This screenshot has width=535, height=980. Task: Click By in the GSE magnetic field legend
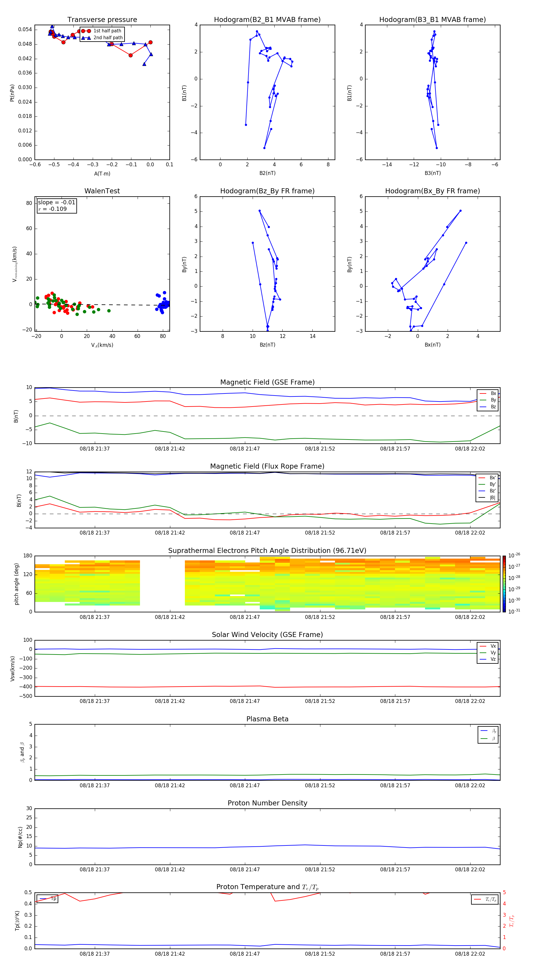point(488,400)
